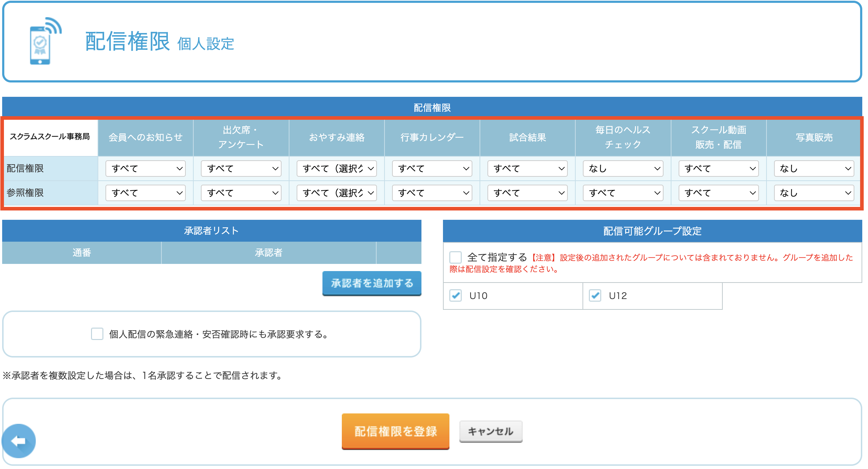The width and height of the screenshot is (868, 469).
Task: Open 配信権限 dropdown for おやすみ連絡
Action: [x=337, y=169]
